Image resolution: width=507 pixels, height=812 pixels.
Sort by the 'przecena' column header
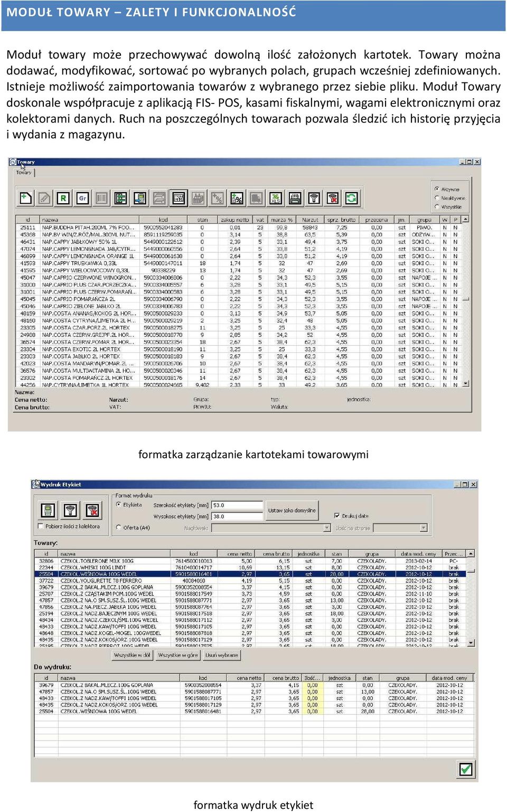click(376, 220)
